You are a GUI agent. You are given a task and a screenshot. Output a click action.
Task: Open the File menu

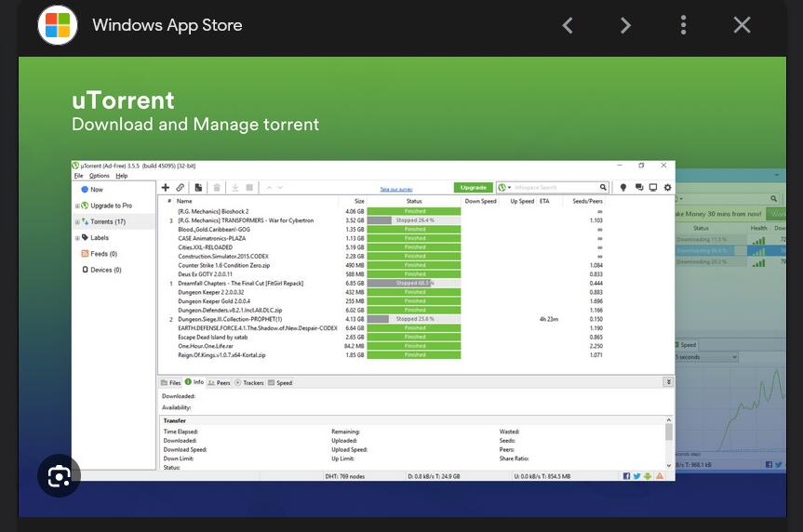(x=78, y=176)
